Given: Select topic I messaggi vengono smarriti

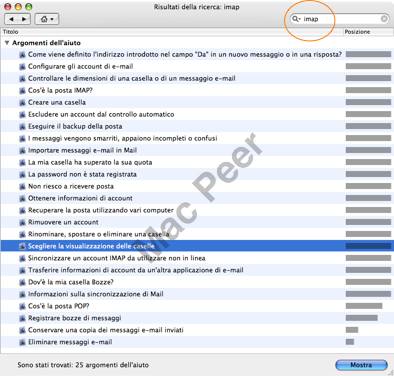Looking at the screenshot, I should [x=122, y=138].
